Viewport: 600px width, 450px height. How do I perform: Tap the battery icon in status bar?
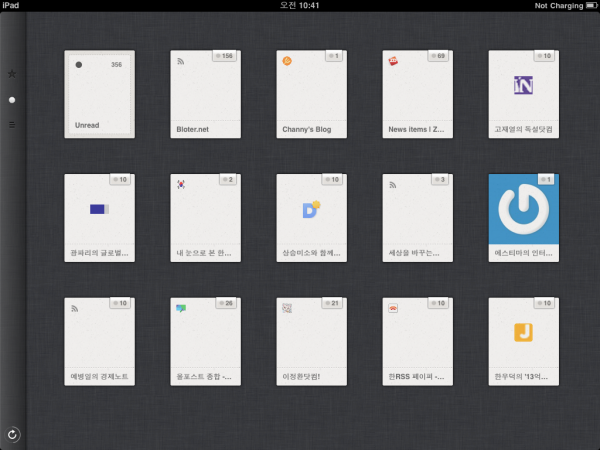click(592, 5)
